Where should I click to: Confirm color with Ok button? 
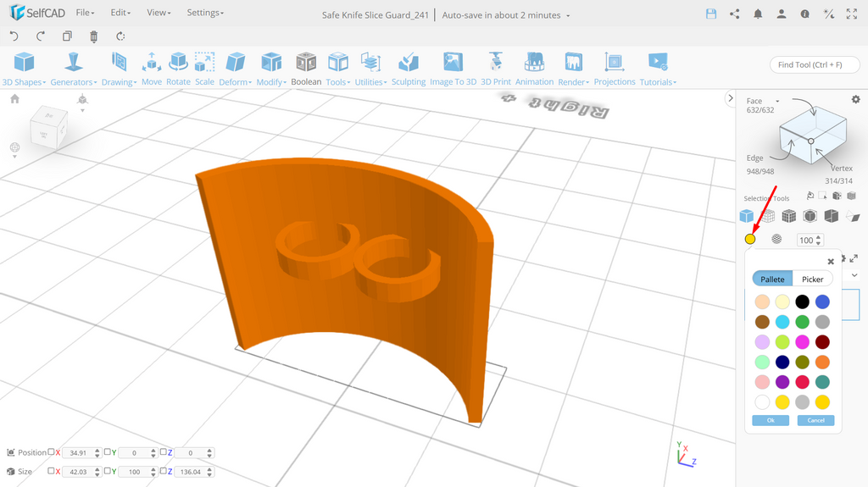pyautogui.click(x=771, y=420)
